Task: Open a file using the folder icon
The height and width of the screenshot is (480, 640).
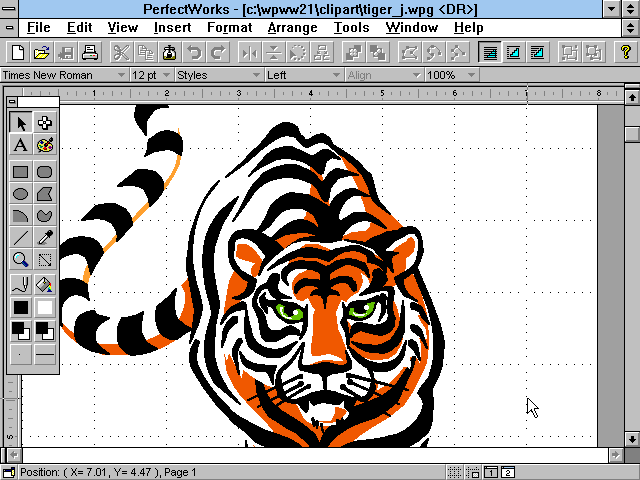Action: [41, 53]
